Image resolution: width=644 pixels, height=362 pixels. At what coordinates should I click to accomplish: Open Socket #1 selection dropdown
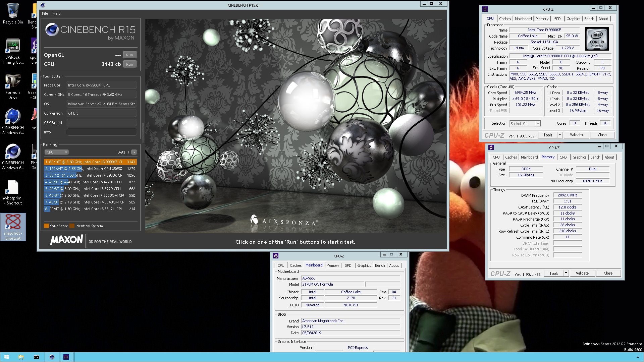click(x=525, y=124)
